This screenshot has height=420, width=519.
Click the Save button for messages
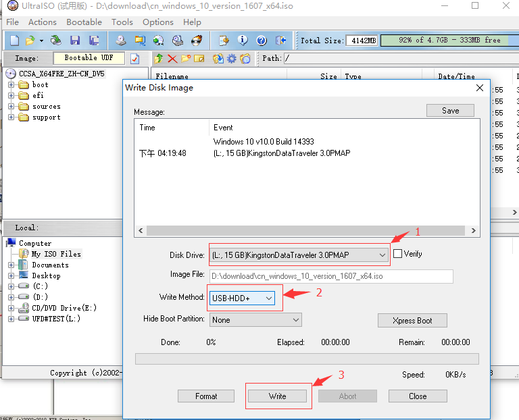(450, 111)
